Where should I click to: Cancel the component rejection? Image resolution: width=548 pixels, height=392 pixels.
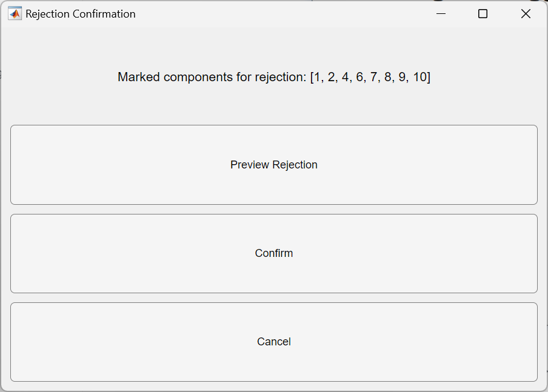(x=274, y=342)
